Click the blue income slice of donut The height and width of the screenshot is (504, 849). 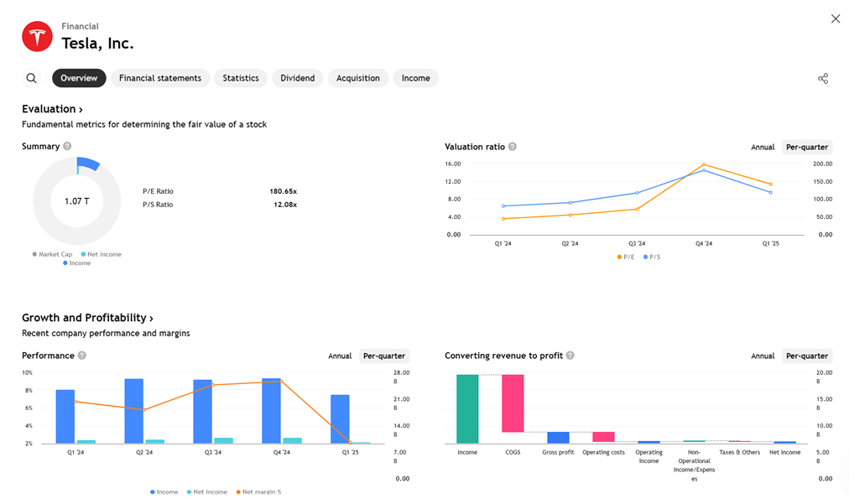(x=88, y=164)
